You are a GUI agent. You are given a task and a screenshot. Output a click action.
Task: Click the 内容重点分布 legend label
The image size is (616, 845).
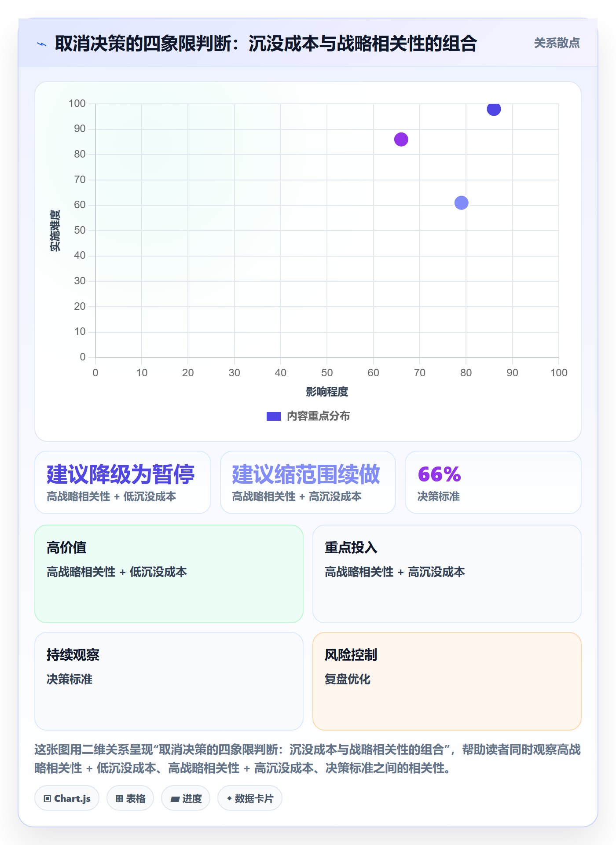(318, 416)
